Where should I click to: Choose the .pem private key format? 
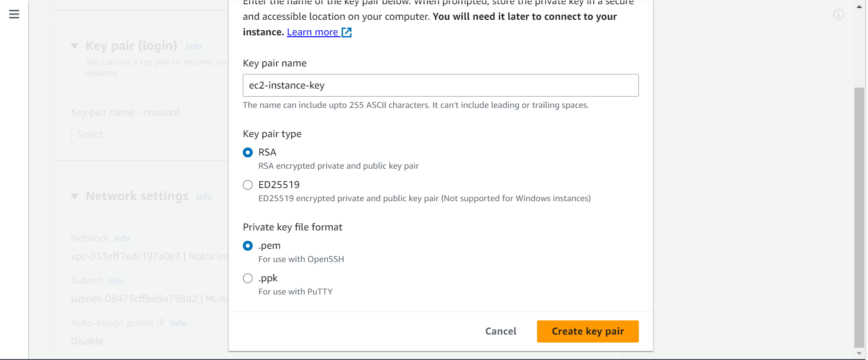point(248,246)
